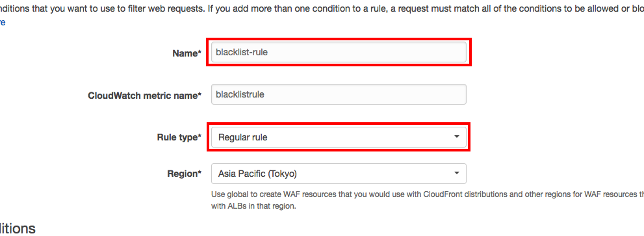Viewport: 644px width, 236px height.
Task: Click into the CloudWatch metric name field
Action: click(x=339, y=94)
